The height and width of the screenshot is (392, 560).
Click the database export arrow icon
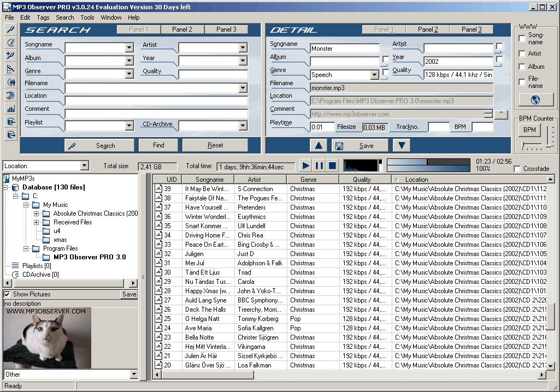pos(11,135)
